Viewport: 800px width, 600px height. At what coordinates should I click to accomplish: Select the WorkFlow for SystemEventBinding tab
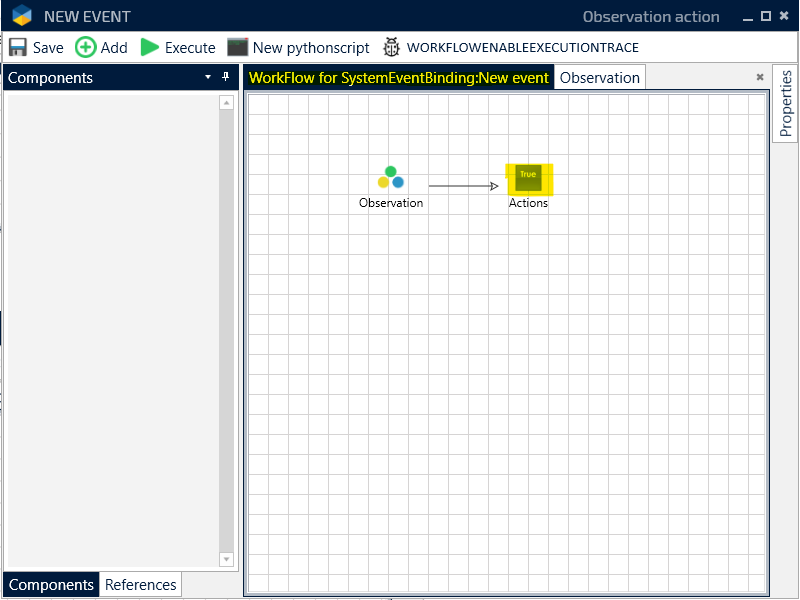(398, 78)
